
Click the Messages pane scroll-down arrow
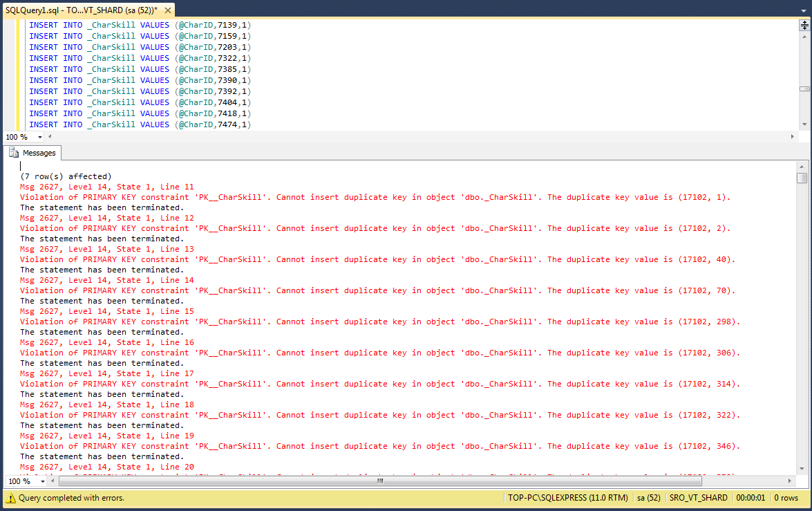click(802, 469)
